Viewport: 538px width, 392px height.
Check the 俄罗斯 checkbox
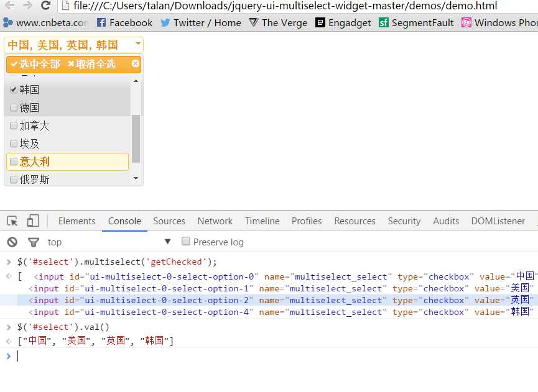(x=14, y=179)
